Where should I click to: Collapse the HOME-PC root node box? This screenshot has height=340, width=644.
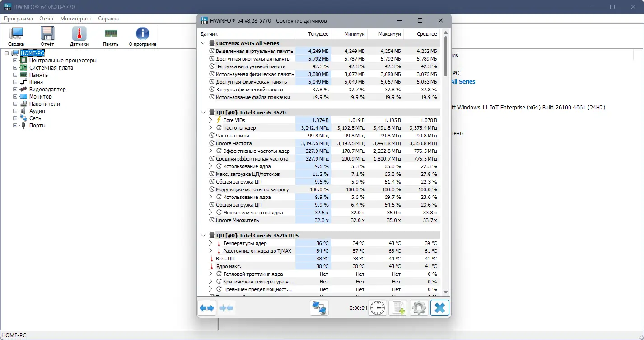pos(7,53)
